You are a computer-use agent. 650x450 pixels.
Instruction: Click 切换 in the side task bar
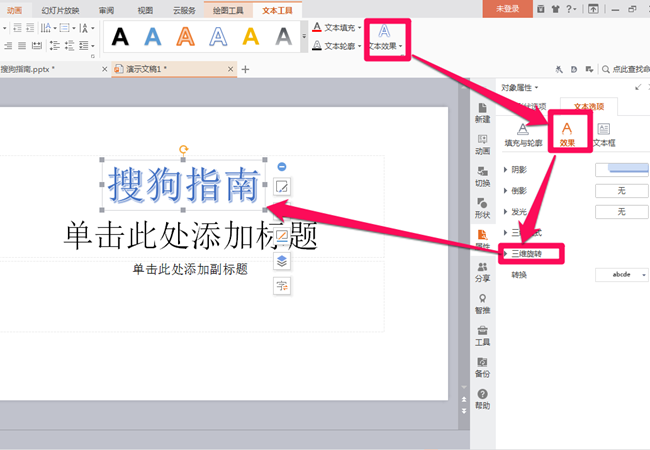pos(483,177)
